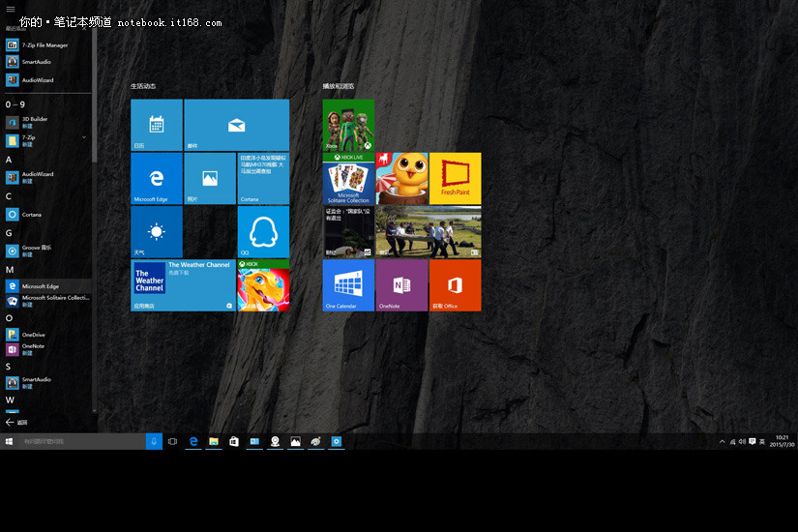Click the 0 – 9 letter header

coord(15,104)
